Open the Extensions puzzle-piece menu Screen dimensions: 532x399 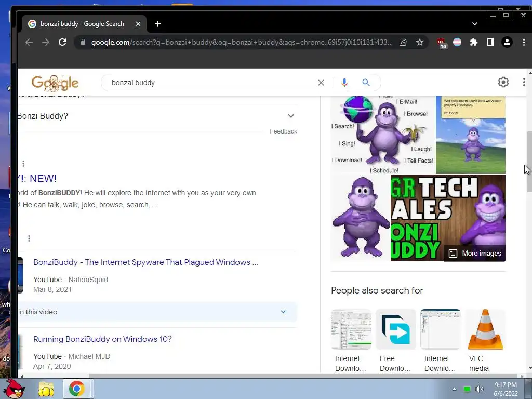click(474, 42)
